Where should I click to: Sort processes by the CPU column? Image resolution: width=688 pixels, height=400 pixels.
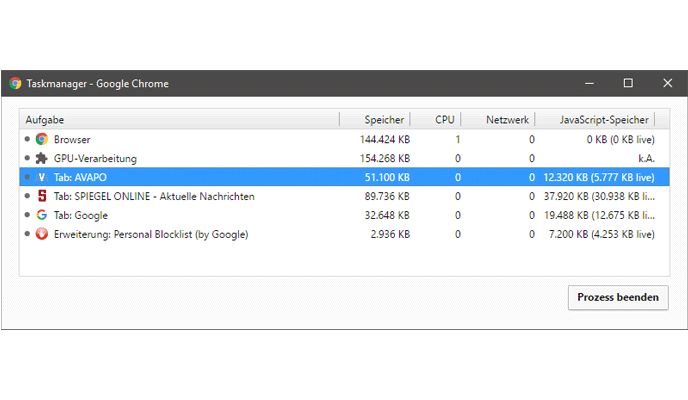pyautogui.click(x=444, y=120)
